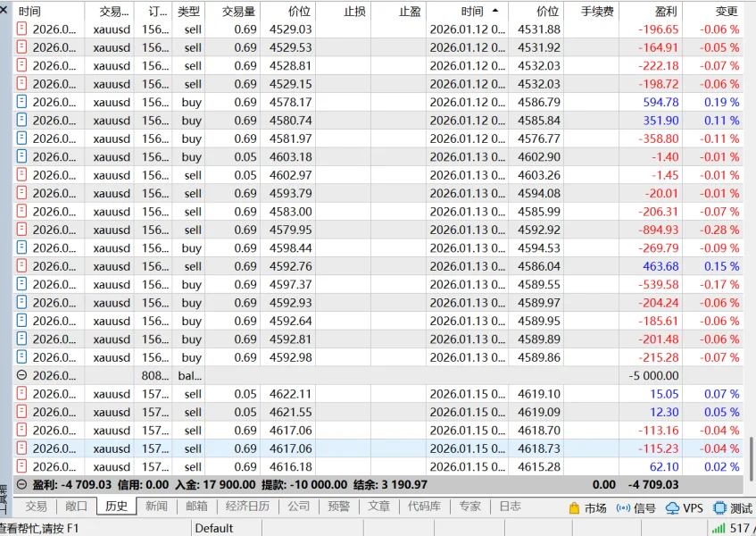The height and width of the screenshot is (536, 756).
Task: Click the sell order icon for price 4616.18
Action: 21,466
